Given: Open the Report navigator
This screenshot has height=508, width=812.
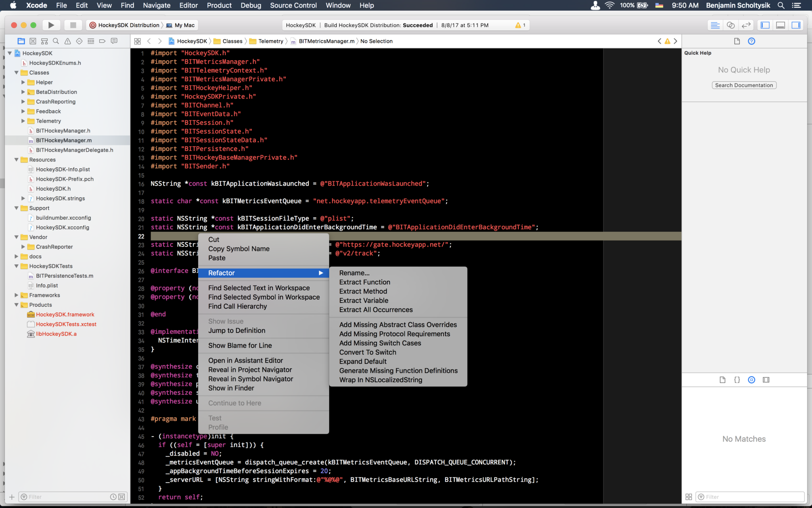Looking at the screenshot, I should [x=114, y=41].
